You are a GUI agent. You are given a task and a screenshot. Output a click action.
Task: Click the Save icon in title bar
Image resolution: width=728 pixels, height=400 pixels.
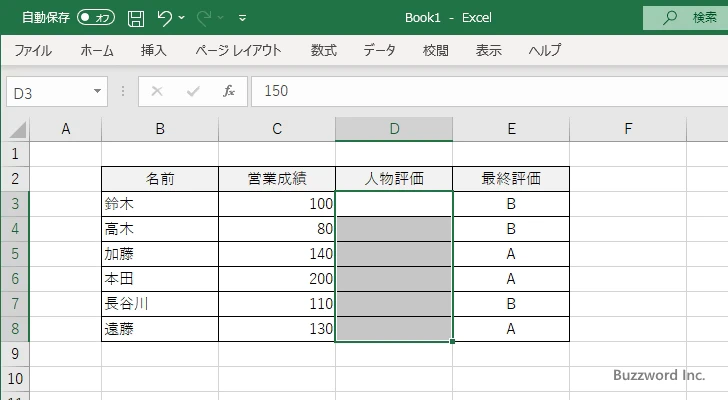point(136,18)
